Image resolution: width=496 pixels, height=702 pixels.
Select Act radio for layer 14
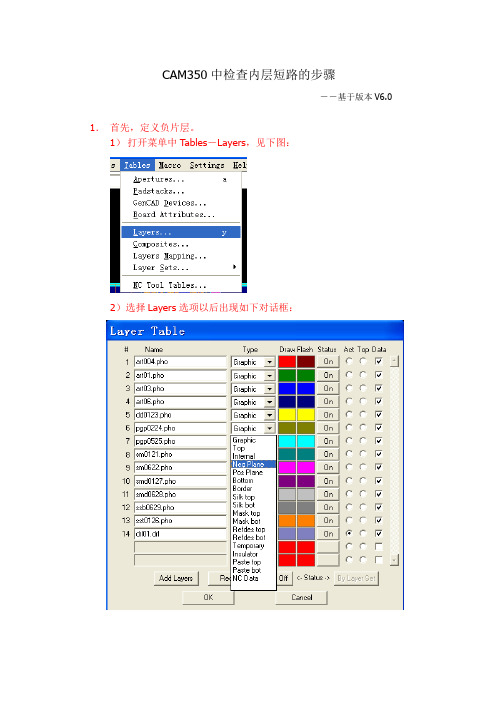coord(349,533)
